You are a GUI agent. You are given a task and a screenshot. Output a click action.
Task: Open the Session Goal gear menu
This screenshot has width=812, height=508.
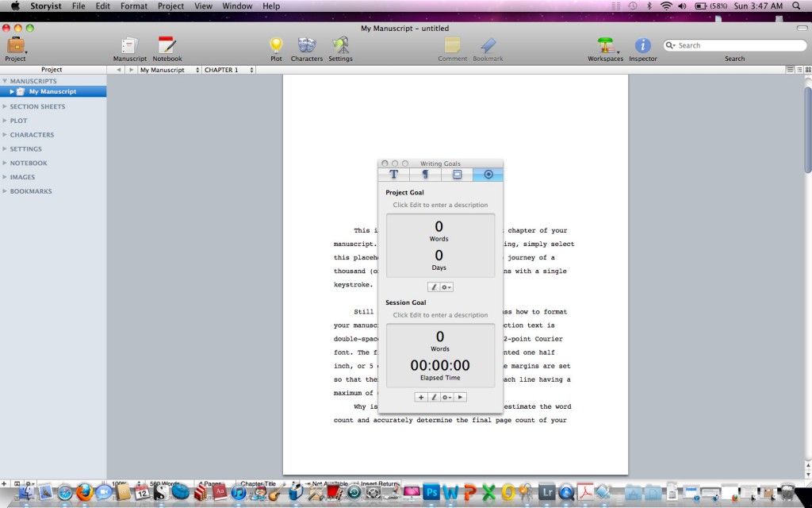tap(446, 397)
